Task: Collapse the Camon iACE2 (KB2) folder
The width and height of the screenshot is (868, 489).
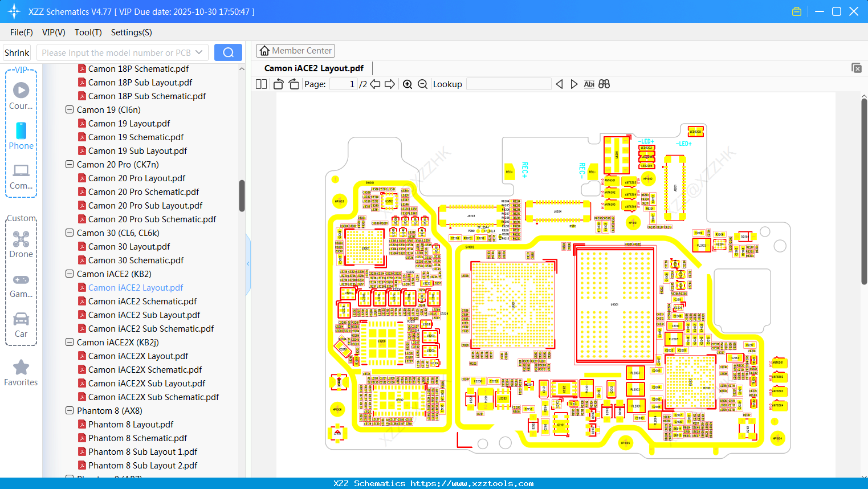Action: (x=70, y=274)
